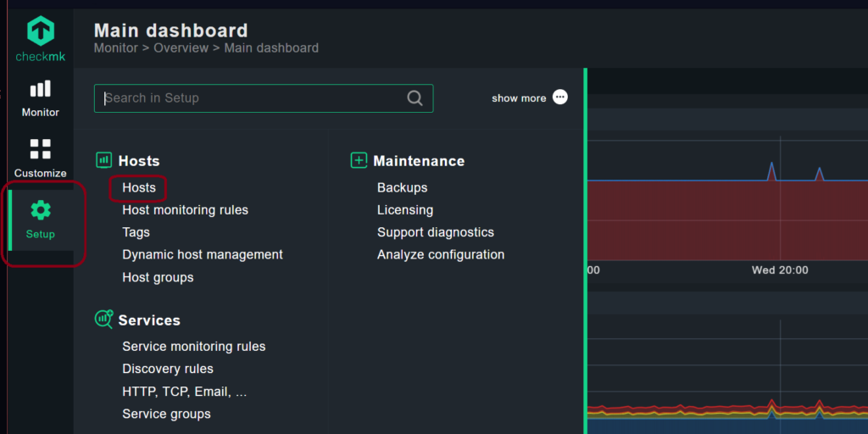
Task: Click the magnifier icon in Setup search
Action: (415, 98)
